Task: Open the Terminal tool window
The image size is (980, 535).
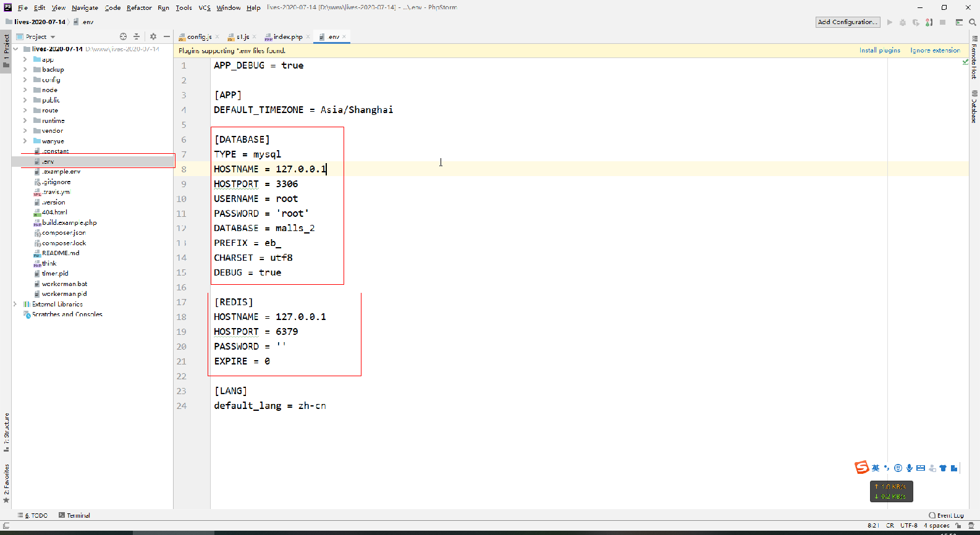Action: pos(74,515)
